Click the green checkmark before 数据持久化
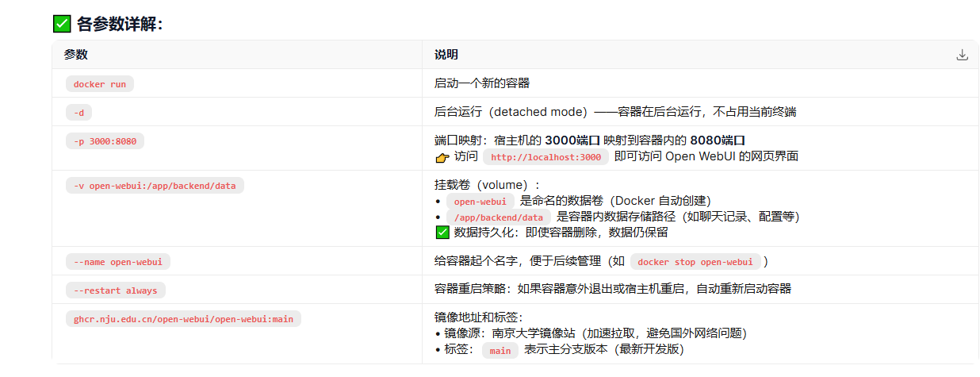 click(x=442, y=233)
